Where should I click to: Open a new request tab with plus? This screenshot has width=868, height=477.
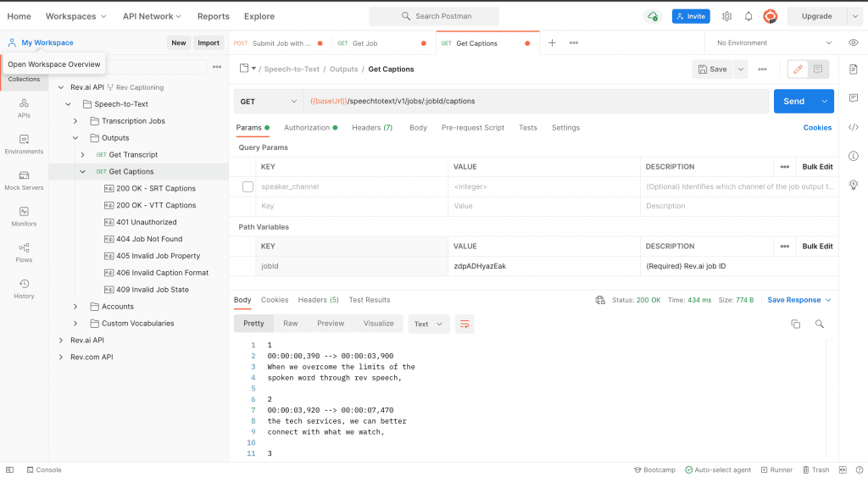(552, 42)
